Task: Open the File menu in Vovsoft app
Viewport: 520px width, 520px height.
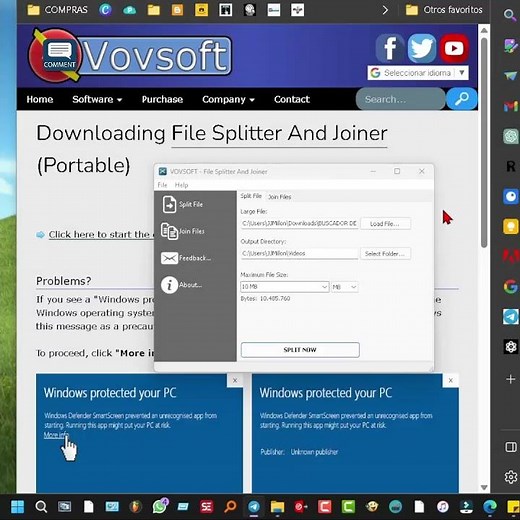Action: pos(162,185)
